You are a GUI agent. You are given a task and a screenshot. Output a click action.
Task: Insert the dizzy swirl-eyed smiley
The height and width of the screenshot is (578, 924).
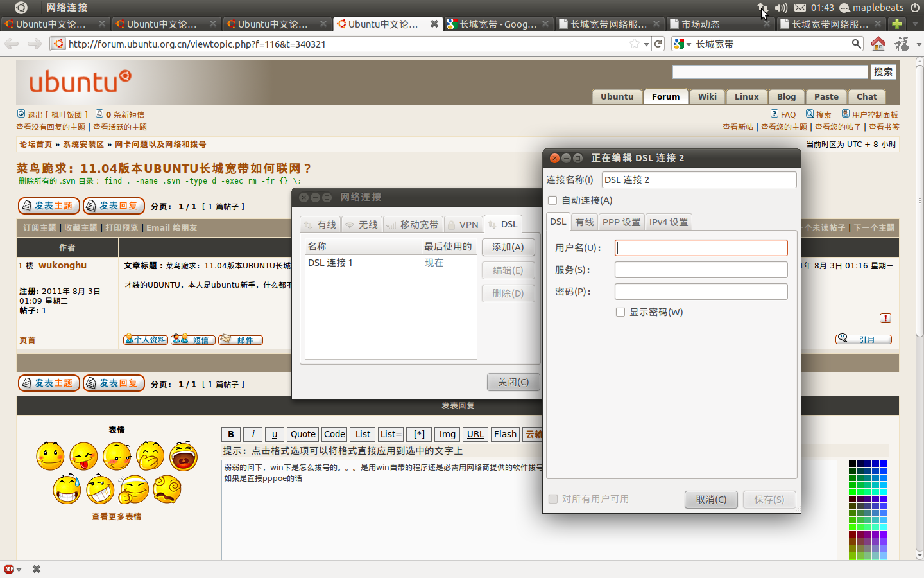[167, 489]
